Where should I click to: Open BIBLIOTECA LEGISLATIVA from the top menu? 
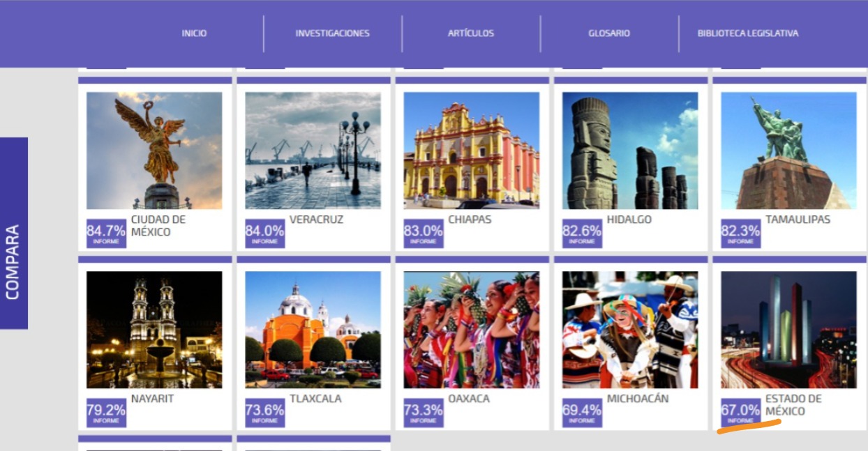tap(748, 33)
